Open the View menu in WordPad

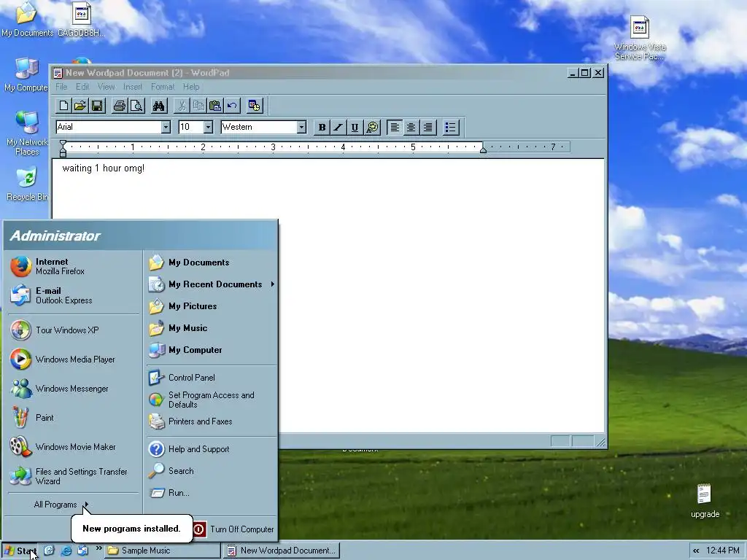[x=107, y=87]
